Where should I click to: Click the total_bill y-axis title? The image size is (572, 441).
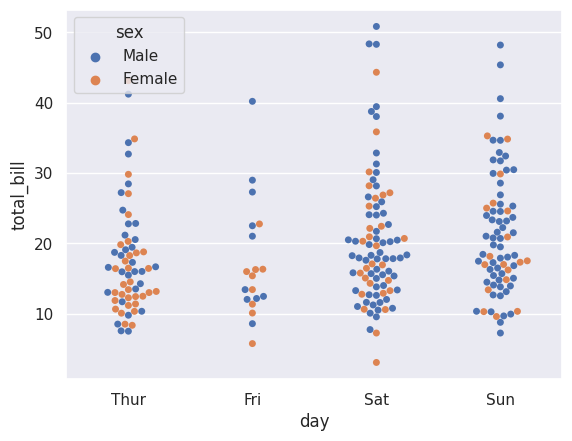[18, 196]
